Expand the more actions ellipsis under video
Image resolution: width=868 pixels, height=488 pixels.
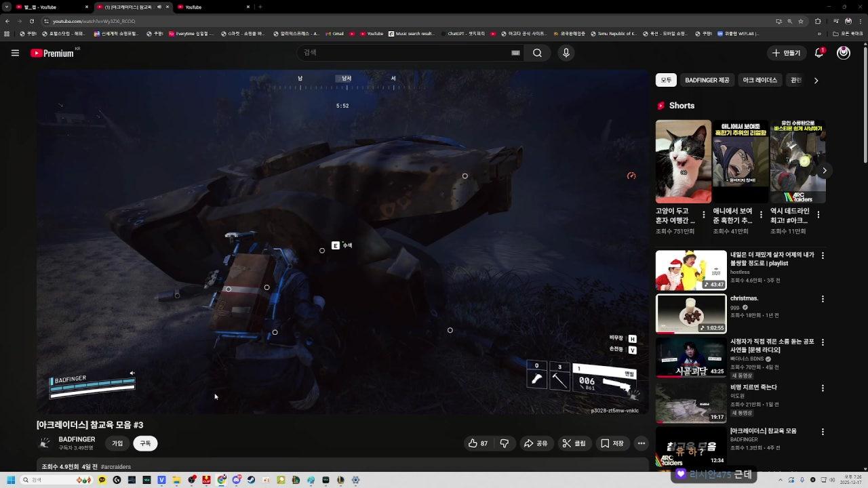click(x=641, y=443)
